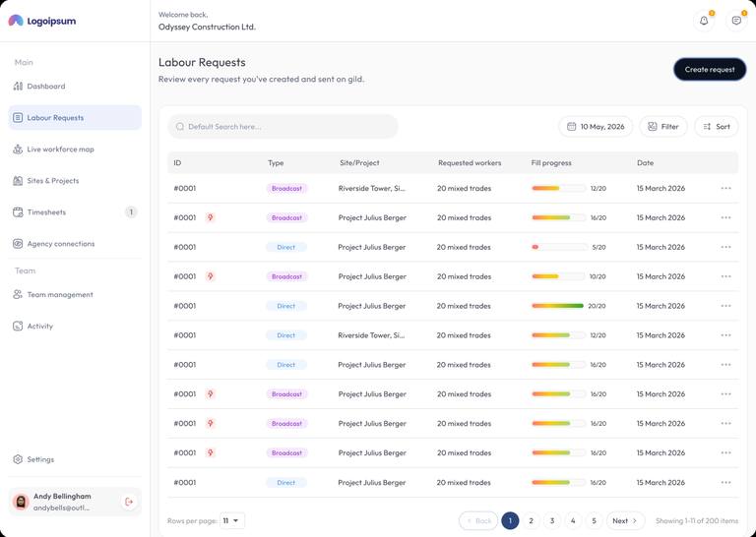Jump to page 5
This screenshot has width=756, height=537.
tap(594, 520)
